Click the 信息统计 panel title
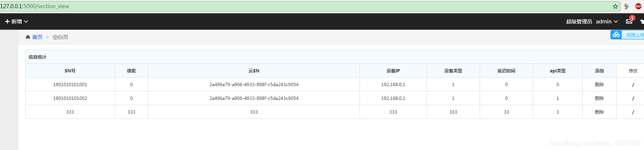This screenshot has width=644, height=150. tap(38, 57)
